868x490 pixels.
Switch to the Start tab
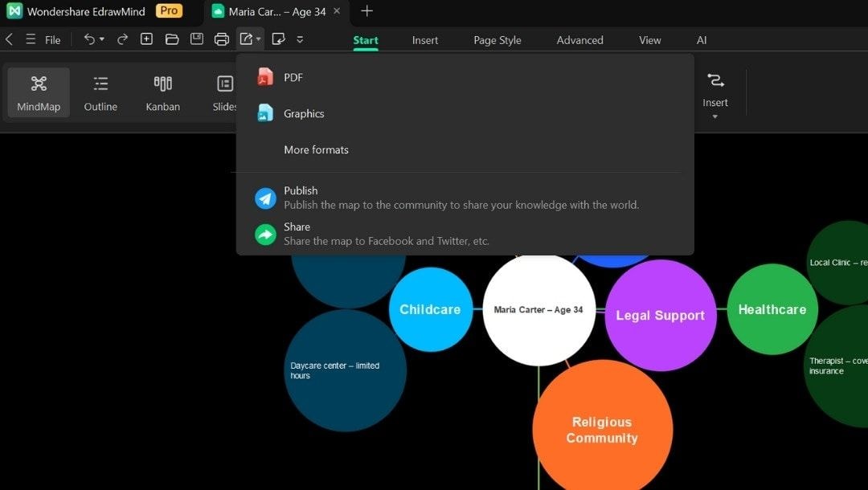point(366,40)
